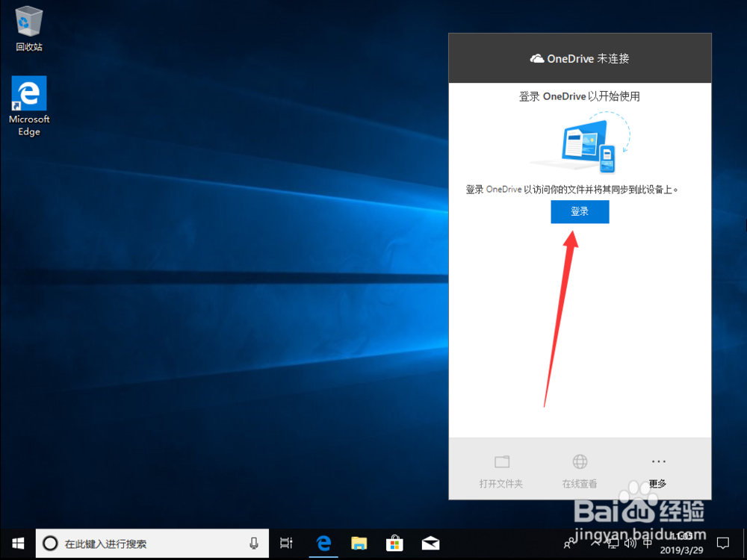Click the microphone icon in search box
The width and height of the screenshot is (747, 560).
[254, 544]
